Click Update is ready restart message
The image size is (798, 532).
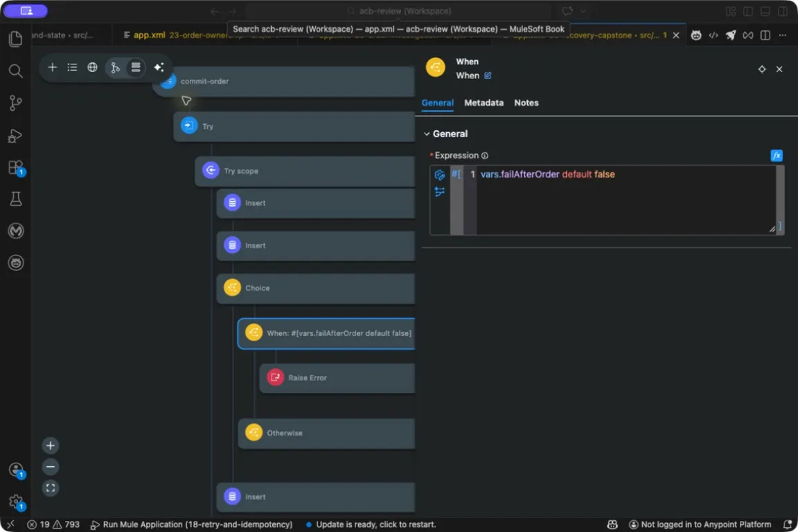[371, 524]
